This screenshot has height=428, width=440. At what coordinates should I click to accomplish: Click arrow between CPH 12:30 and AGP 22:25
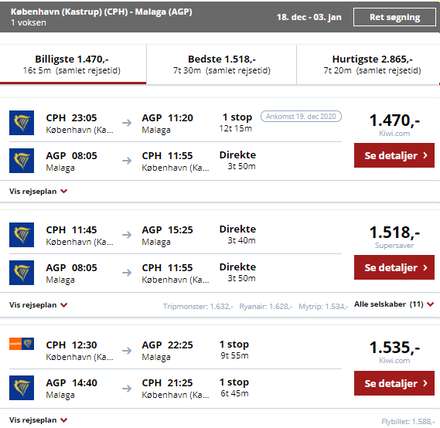click(x=127, y=350)
